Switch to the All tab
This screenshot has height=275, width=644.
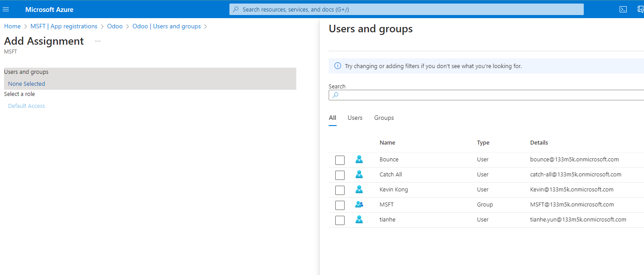point(333,118)
